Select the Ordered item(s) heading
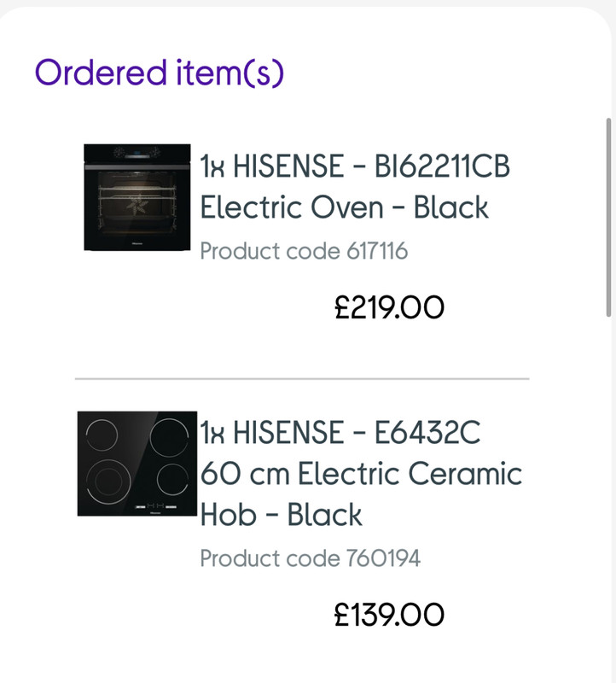This screenshot has width=616, height=683. (160, 73)
